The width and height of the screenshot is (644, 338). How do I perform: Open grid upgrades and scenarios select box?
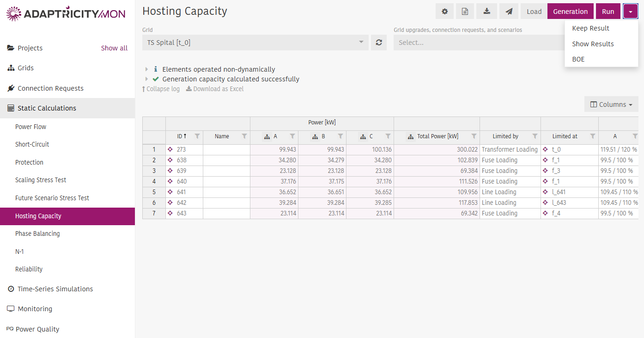pos(479,43)
